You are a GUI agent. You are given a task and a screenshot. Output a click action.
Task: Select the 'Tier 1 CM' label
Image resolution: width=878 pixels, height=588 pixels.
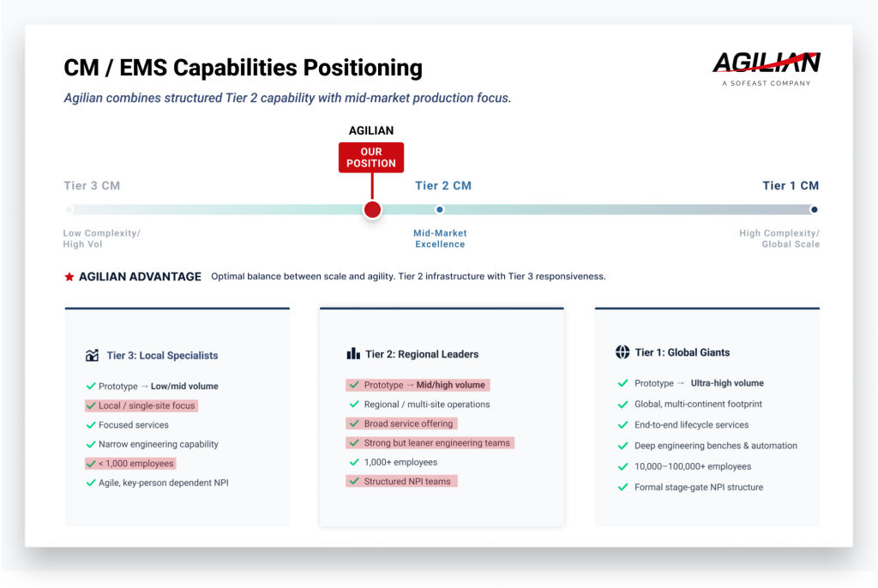pyautogui.click(x=790, y=185)
